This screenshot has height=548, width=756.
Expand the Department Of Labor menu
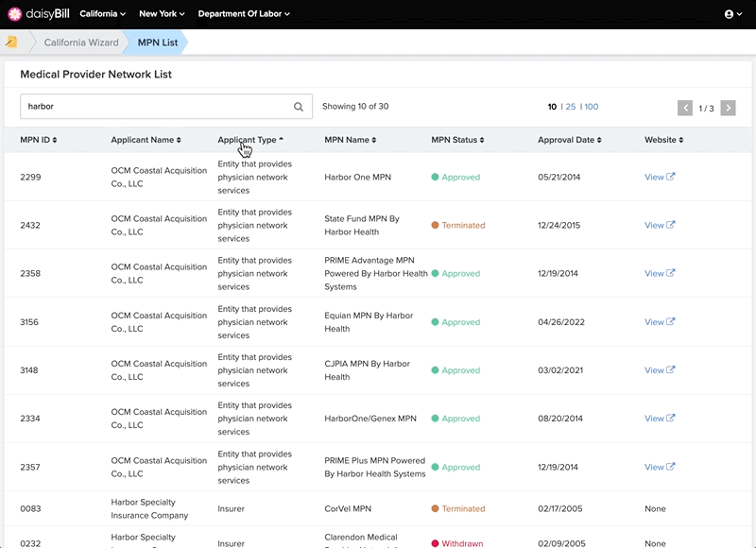[244, 14]
